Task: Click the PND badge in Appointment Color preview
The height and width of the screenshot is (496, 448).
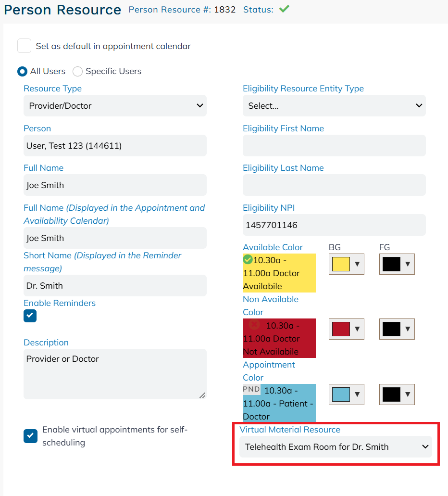Action: pos(251,389)
